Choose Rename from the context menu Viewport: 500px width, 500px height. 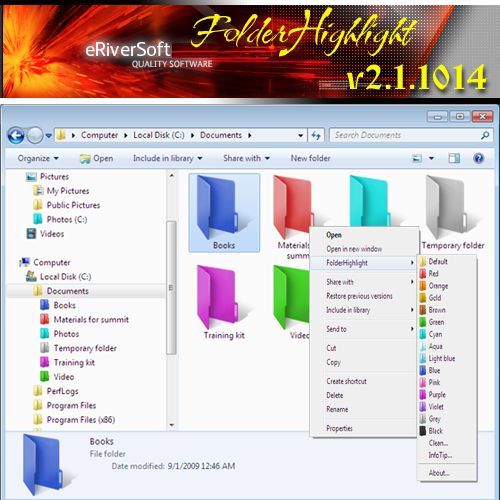tap(337, 409)
